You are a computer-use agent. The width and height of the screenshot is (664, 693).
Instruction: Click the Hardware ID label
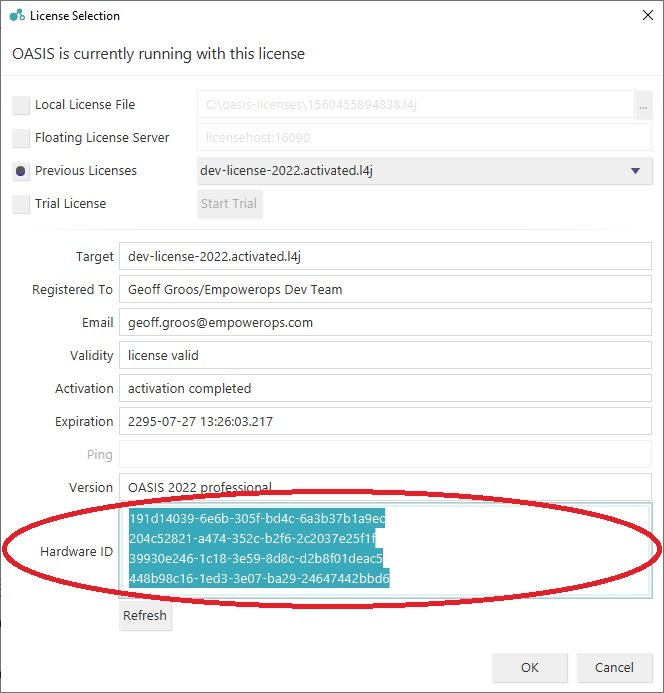(x=76, y=552)
